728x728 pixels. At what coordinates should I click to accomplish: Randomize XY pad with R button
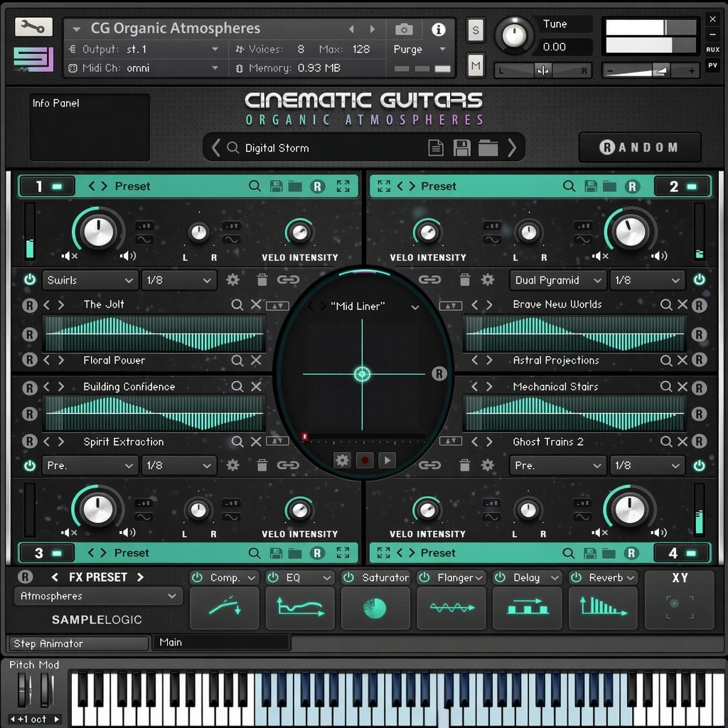pos(439,373)
